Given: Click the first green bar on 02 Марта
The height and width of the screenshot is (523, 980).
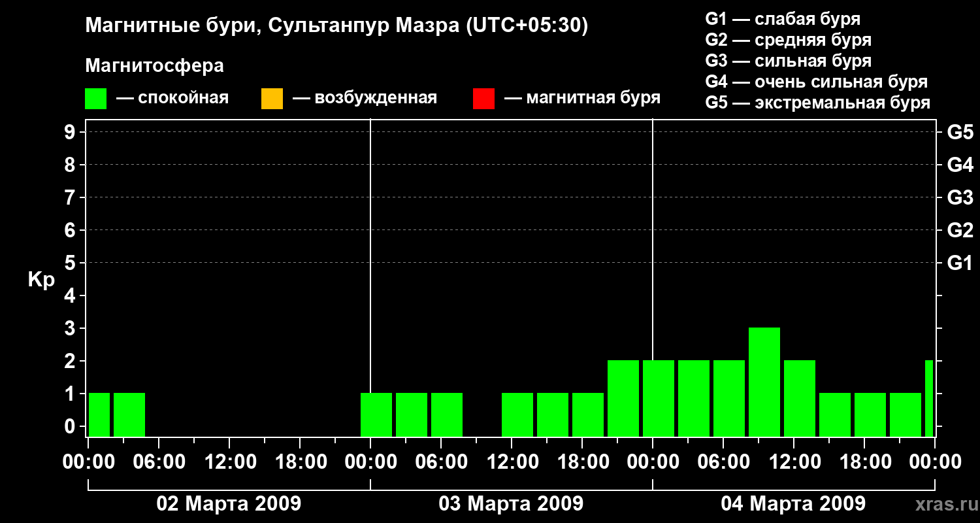Looking at the screenshot, I should tap(99, 414).
